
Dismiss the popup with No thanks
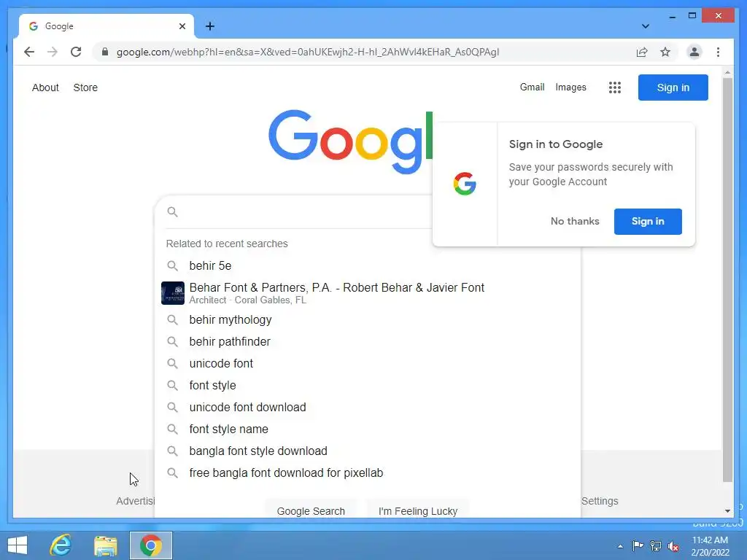[x=575, y=222]
